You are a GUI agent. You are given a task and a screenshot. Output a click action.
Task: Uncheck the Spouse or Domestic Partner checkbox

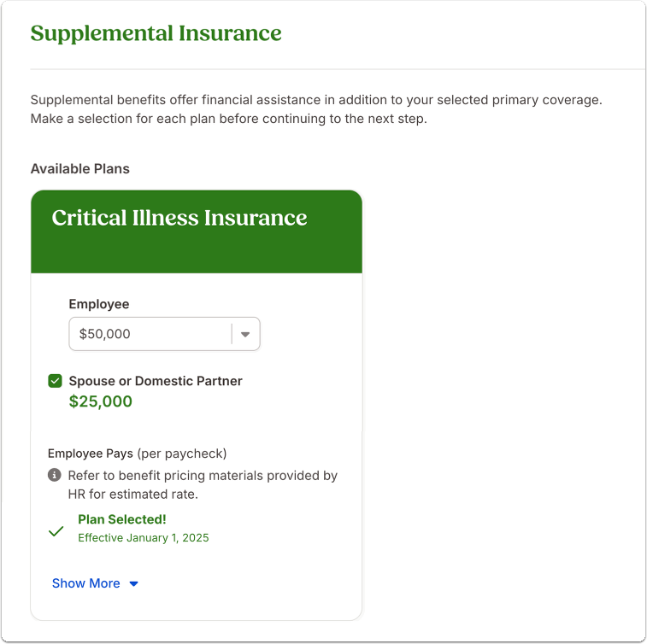(x=55, y=381)
